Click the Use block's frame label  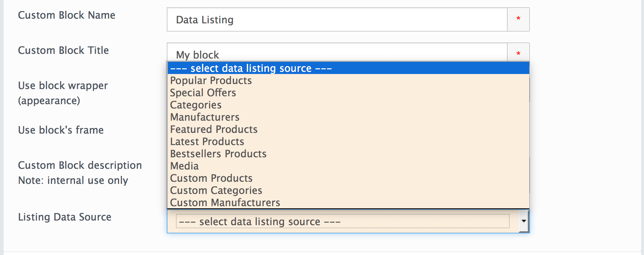point(61,130)
